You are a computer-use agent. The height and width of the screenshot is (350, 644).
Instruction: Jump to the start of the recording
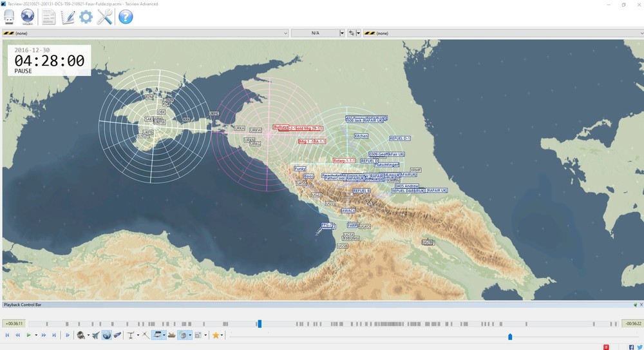pos(8,335)
